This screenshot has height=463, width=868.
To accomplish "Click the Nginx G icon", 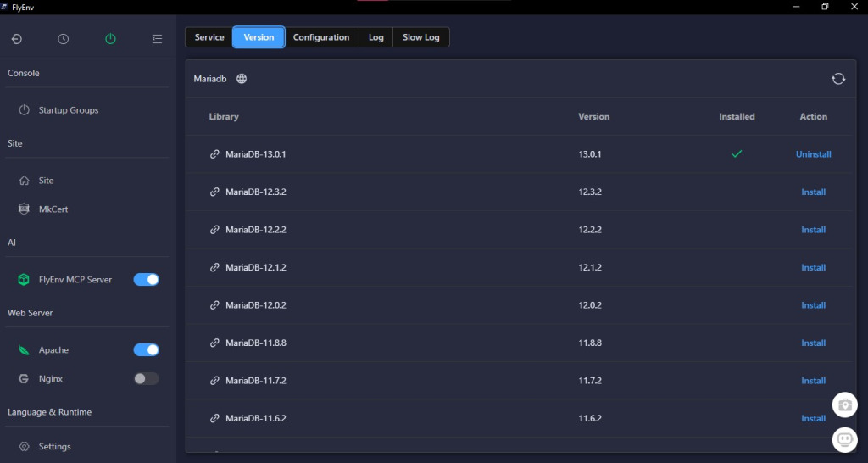I will pyautogui.click(x=24, y=379).
